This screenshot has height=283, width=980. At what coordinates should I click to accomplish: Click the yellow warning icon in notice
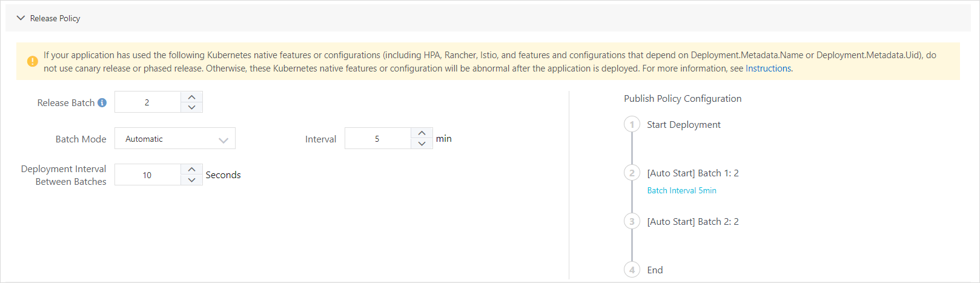(x=33, y=61)
